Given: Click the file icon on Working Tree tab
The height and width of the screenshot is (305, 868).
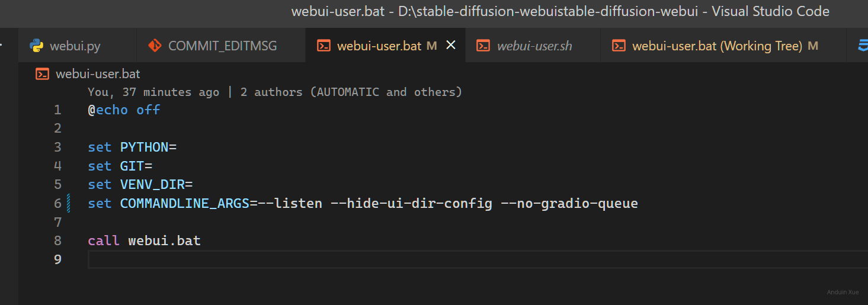Looking at the screenshot, I should pyautogui.click(x=619, y=46).
